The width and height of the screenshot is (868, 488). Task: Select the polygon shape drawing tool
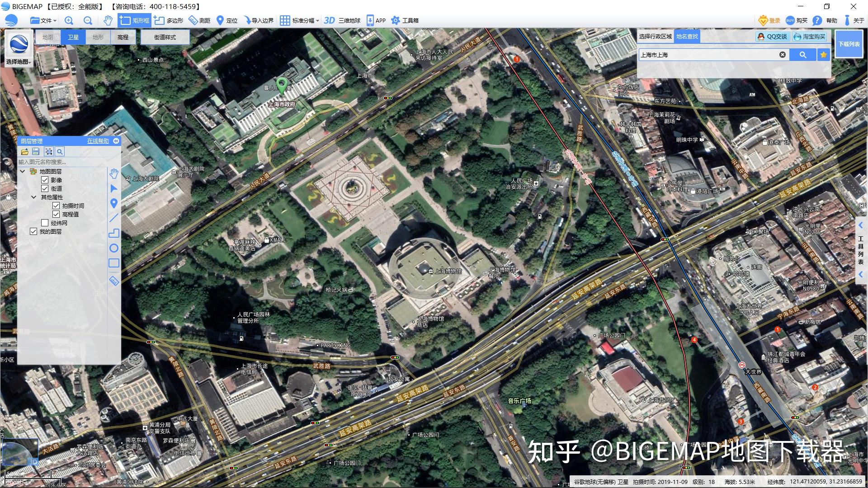(x=114, y=233)
